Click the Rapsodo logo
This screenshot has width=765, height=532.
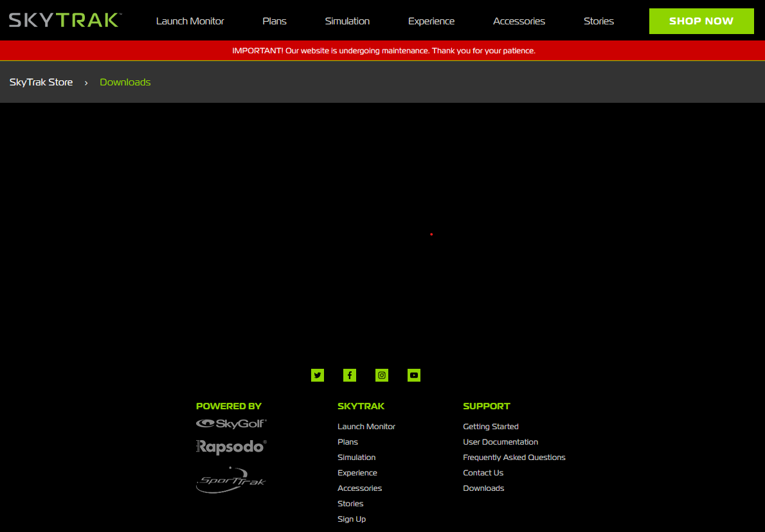coord(231,447)
